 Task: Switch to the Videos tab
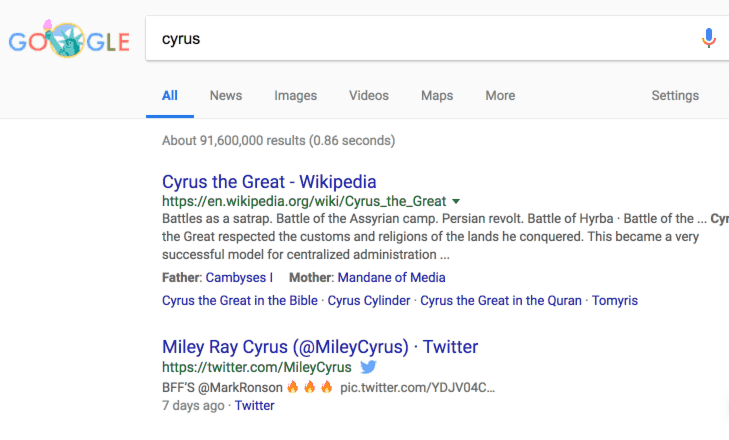click(369, 95)
